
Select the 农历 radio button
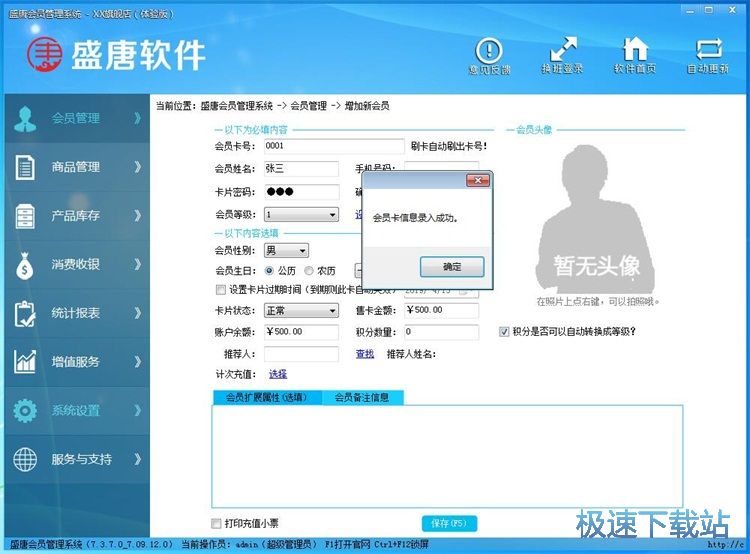pyautogui.click(x=309, y=271)
